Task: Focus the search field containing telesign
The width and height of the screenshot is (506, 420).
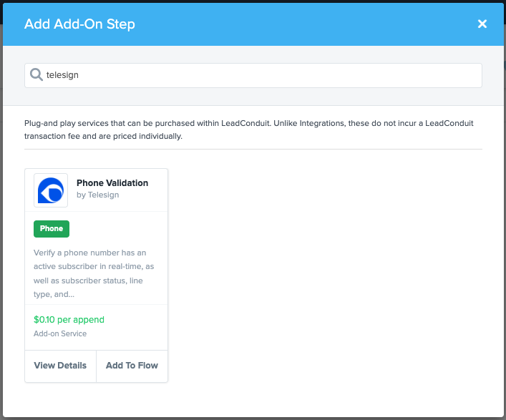Action: (258, 75)
